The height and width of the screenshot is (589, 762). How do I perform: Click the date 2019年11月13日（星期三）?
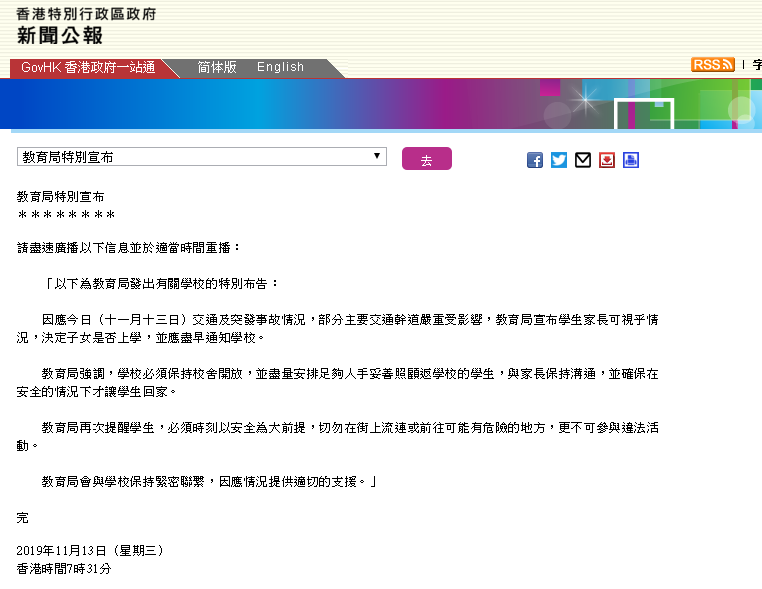click(91, 551)
